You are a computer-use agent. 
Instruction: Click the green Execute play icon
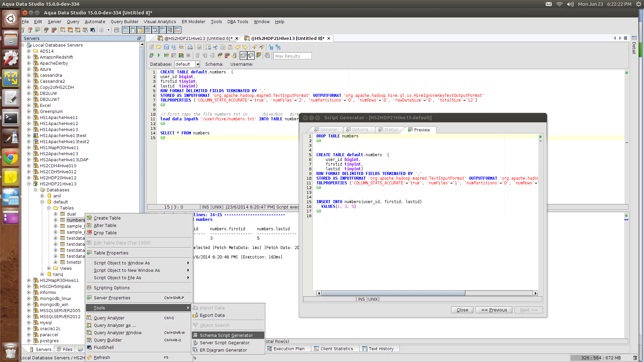point(159,55)
